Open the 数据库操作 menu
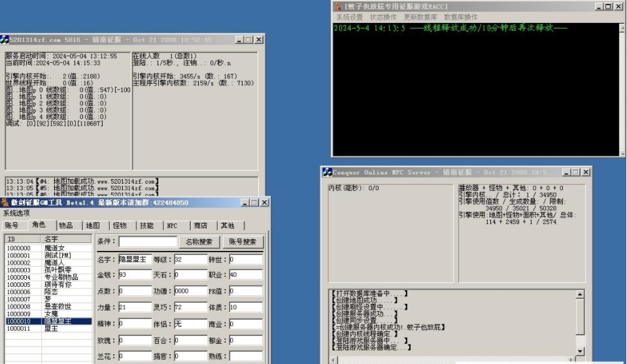627x364 pixels. [460, 17]
